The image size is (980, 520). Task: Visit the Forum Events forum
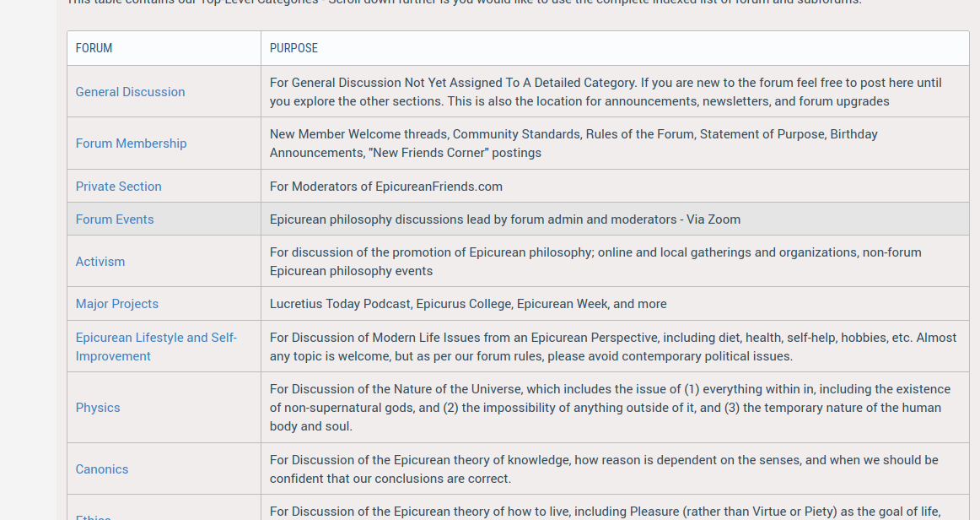point(115,219)
